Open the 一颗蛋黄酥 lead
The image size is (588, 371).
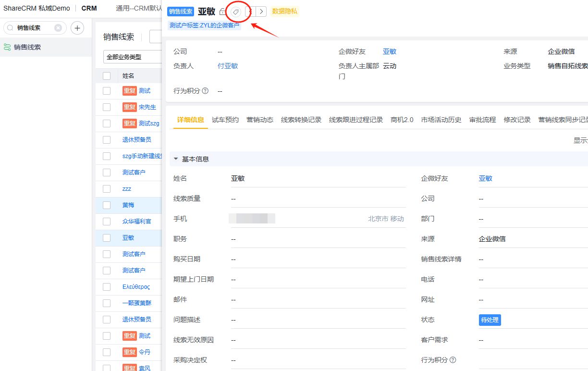[137, 303]
